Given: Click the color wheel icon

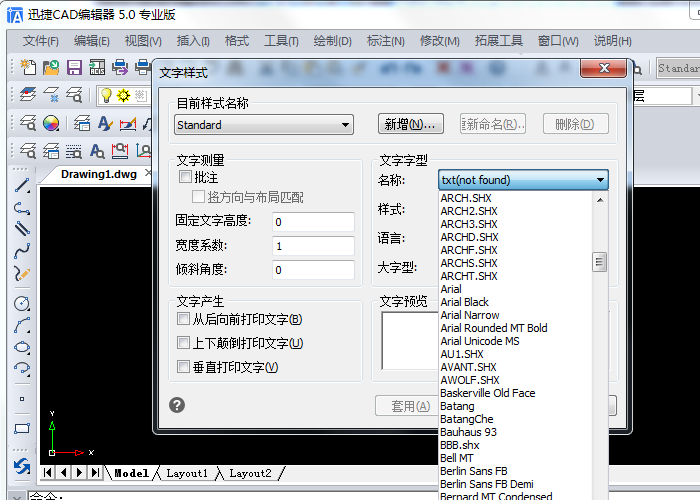Looking at the screenshot, I should 51,123.
